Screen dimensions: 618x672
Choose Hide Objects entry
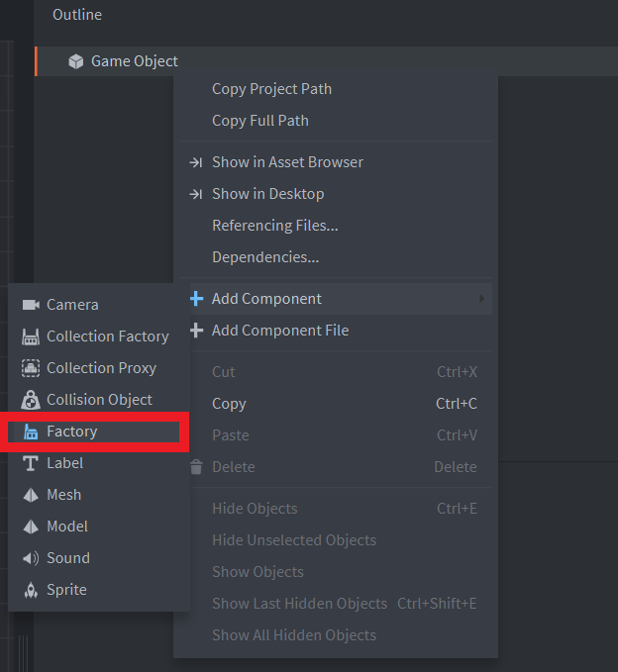click(336, 509)
